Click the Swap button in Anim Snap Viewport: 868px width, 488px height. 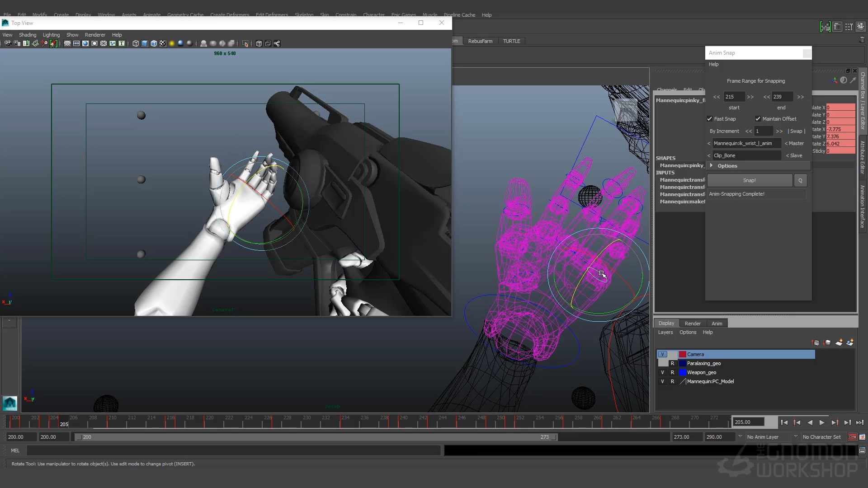click(x=796, y=131)
